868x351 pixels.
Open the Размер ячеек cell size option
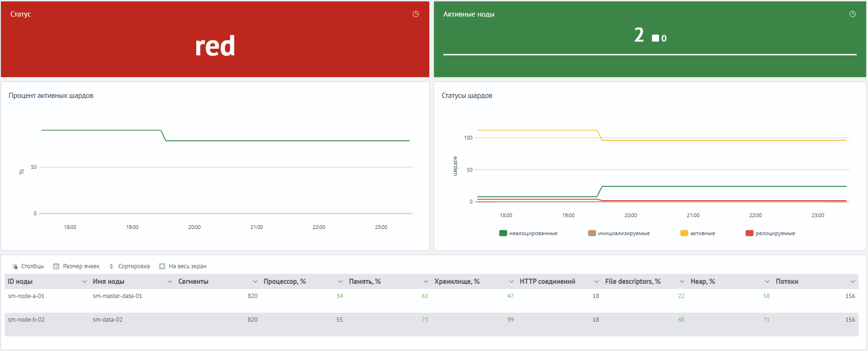[x=76, y=266]
